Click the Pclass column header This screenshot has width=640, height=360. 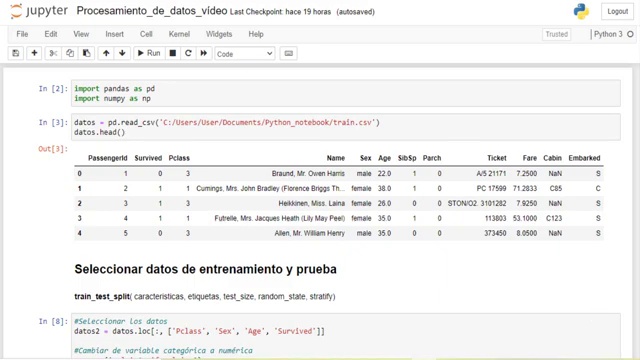[179, 158]
